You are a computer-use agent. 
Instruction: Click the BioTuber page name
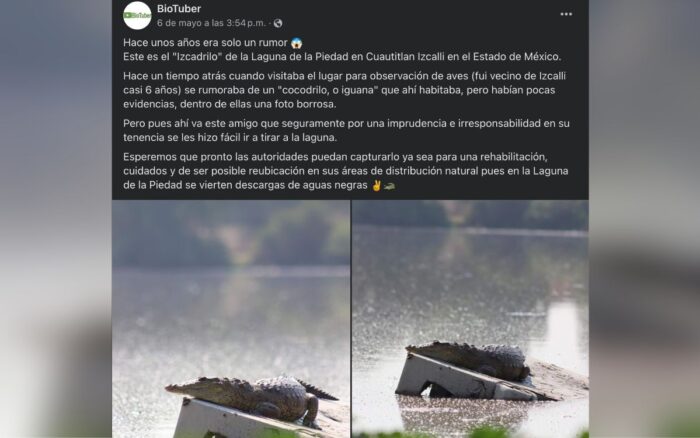pyautogui.click(x=179, y=8)
